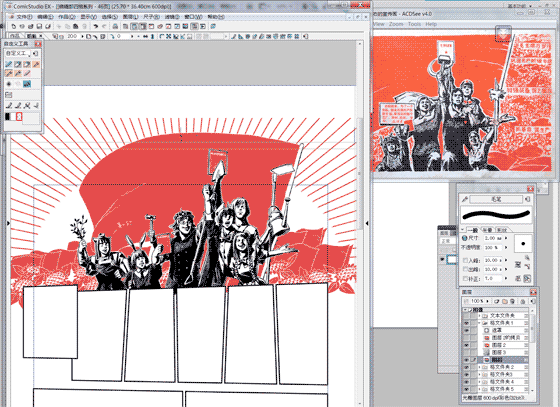The height and width of the screenshot is (407, 560).
Task: Click the new layer icon in the layers panel
Action: point(497,301)
